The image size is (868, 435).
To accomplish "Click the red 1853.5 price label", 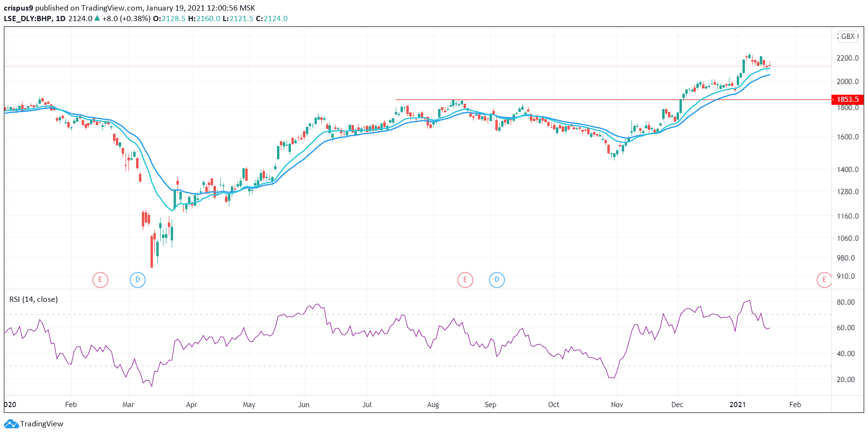I will tap(847, 99).
